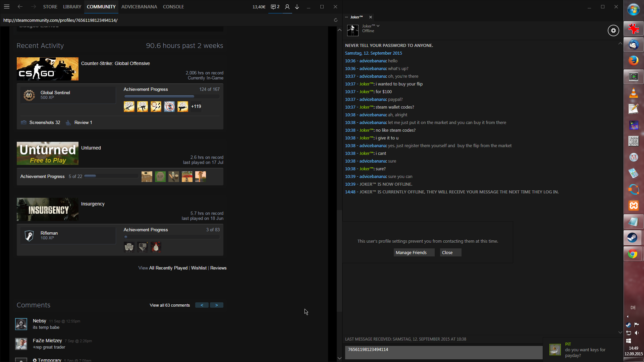Image resolution: width=644 pixels, height=362 pixels.
Task: Open the All Recently Played link
Action: 168,268
